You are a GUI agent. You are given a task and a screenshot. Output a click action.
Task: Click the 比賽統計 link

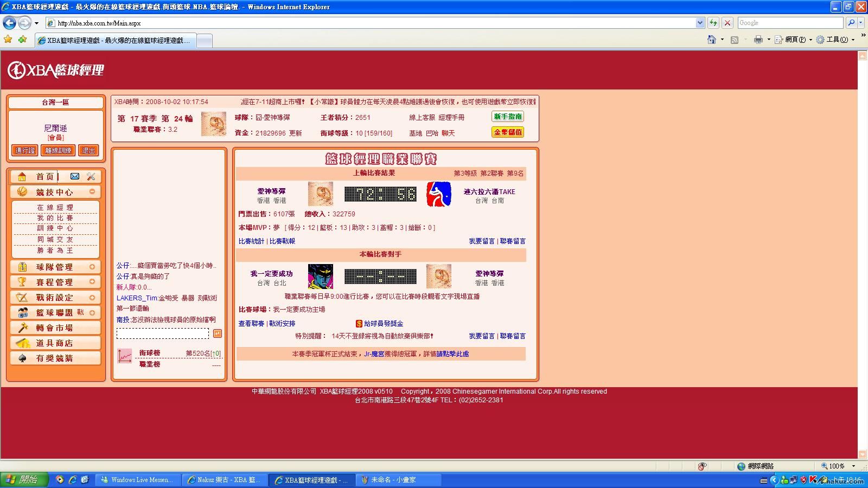coord(251,241)
